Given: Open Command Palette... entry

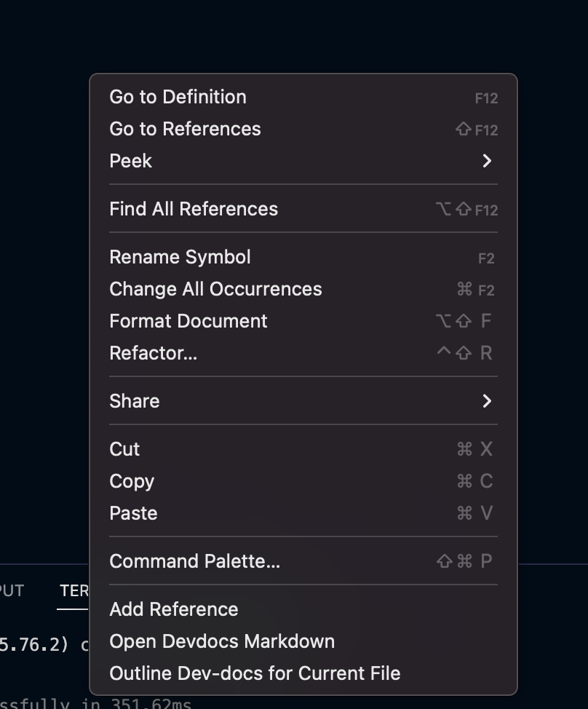Looking at the screenshot, I should (x=194, y=561).
